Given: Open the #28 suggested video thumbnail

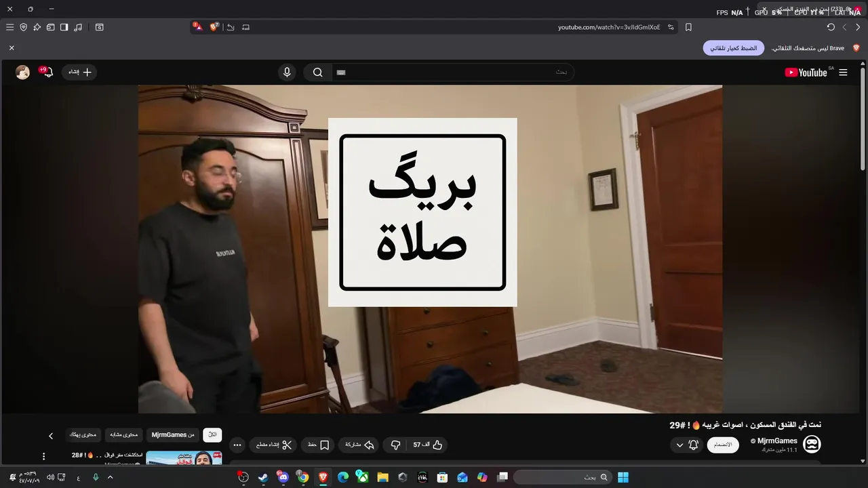Looking at the screenshot, I should 184,458.
